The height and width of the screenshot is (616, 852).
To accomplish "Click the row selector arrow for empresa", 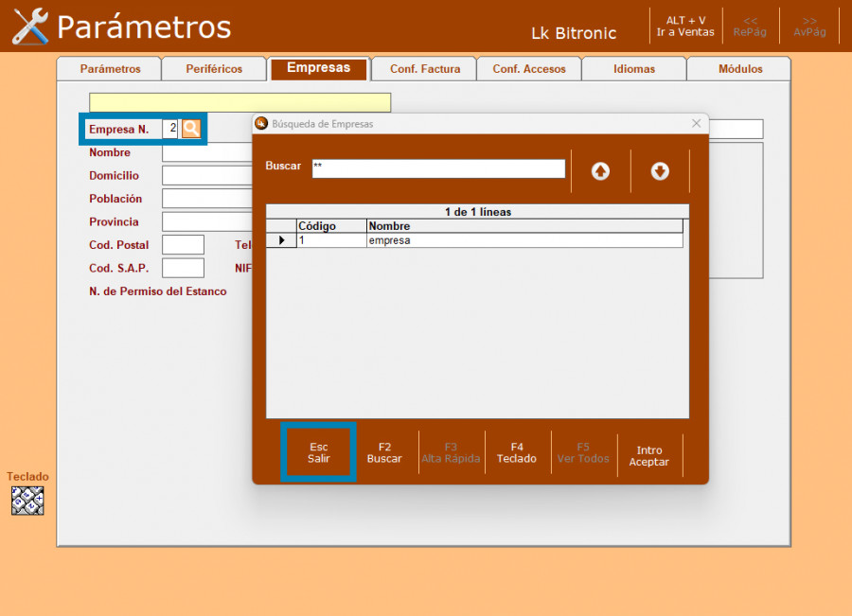I will [281, 240].
